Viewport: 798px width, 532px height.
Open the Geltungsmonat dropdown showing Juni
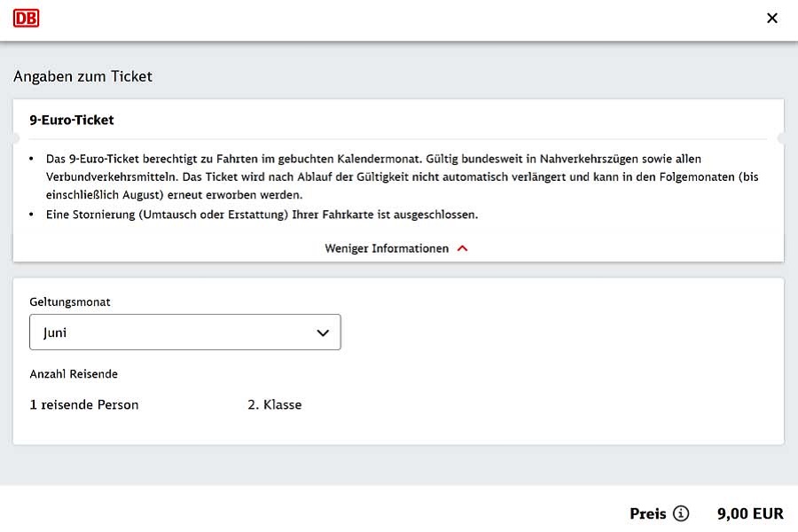click(x=185, y=332)
